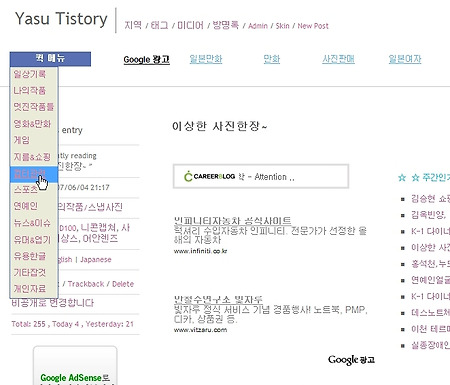The width and height of the screenshot is (450, 385).
Task: Open the 만화 ad link
Action: click(272, 59)
